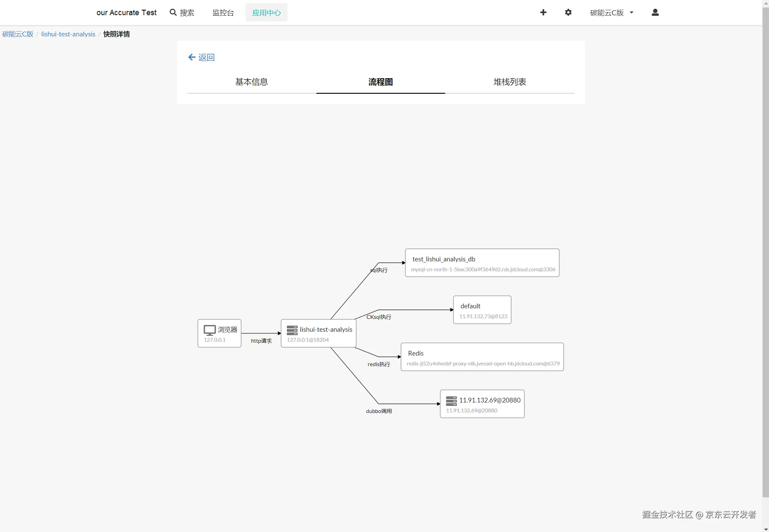The height and width of the screenshot is (532, 769).
Task: Click the search magnifier icon
Action: [x=173, y=13]
